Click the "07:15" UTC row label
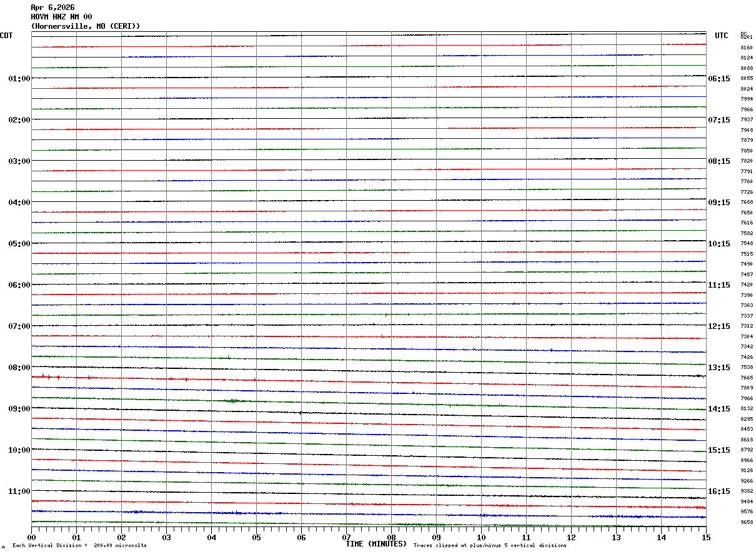Screen dimensions: 756x554 coord(719,120)
